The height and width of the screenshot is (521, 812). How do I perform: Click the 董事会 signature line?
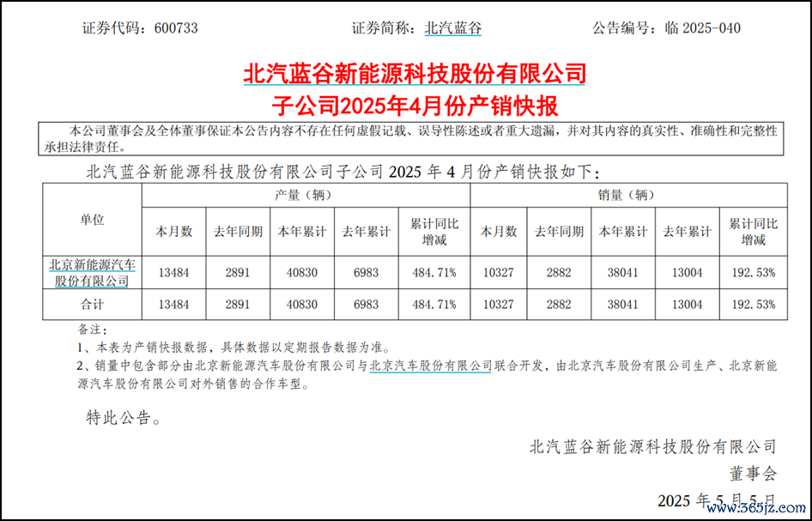754,472
